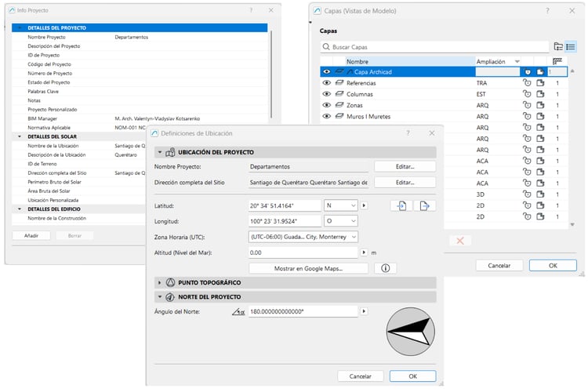588x392 pixels.
Task: Click the Punto Topográfico section icon
Action: click(170, 282)
